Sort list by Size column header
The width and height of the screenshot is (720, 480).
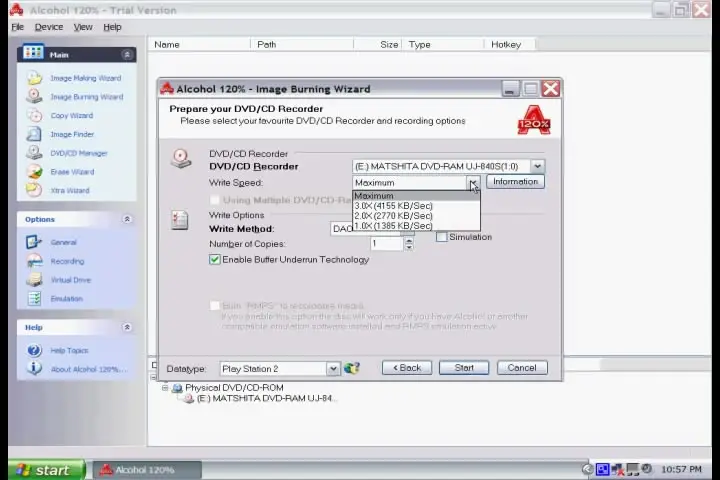click(377, 45)
